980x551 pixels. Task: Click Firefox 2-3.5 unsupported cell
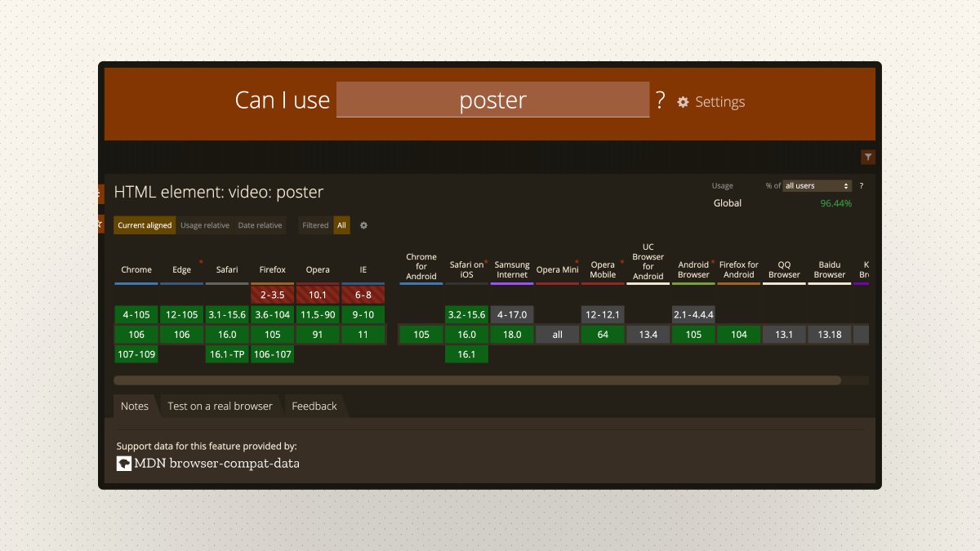[x=273, y=295]
